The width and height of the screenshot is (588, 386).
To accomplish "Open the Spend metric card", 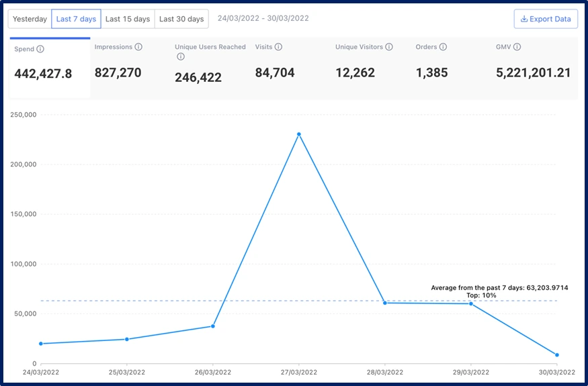I will point(50,68).
